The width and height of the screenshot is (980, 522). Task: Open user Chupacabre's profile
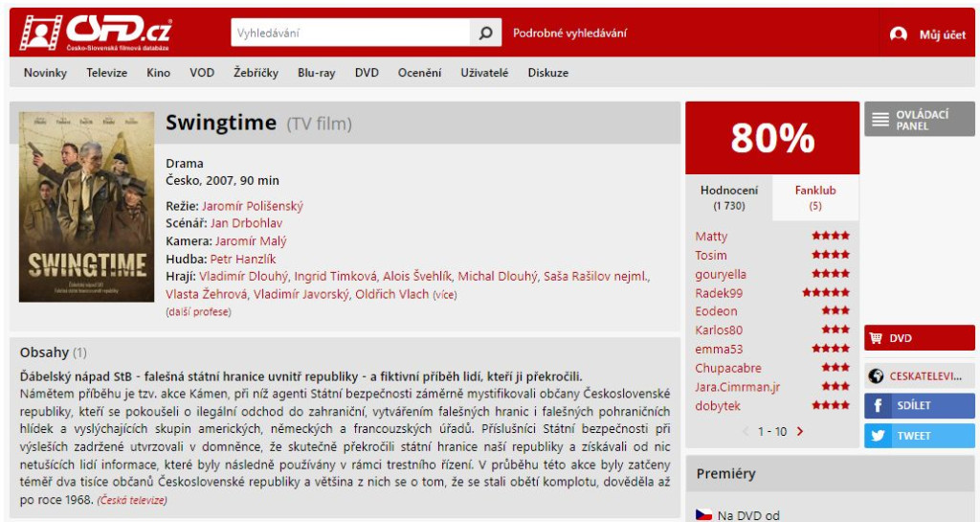coord(728,368)
